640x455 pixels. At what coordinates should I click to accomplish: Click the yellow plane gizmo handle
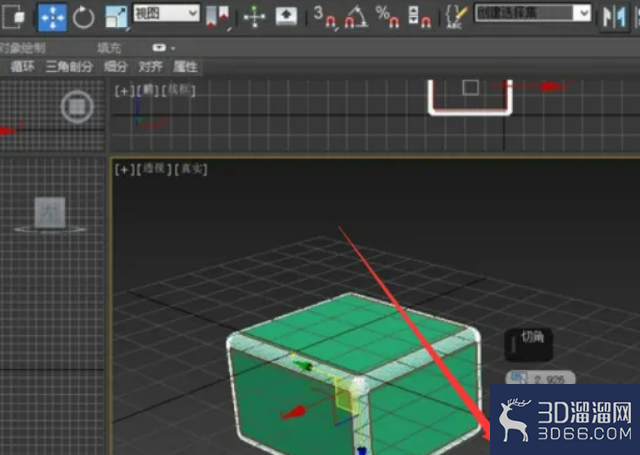pyautogui.click(x=344, y=396)
